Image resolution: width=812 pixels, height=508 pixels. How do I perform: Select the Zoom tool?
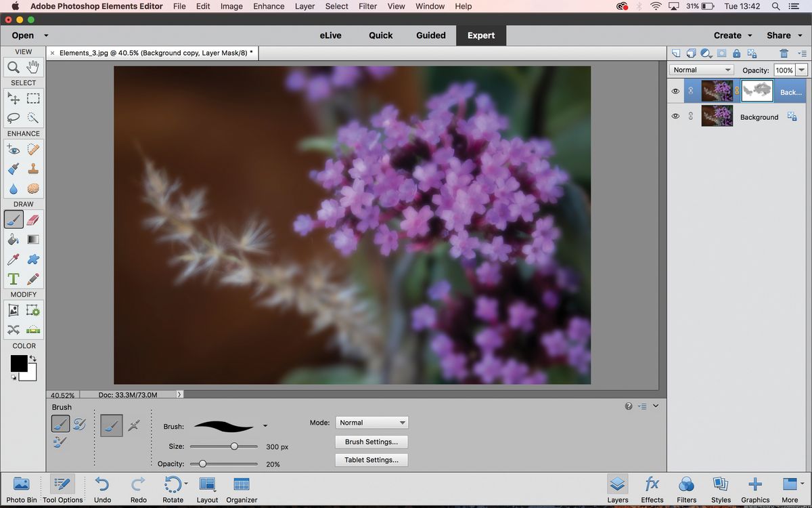[14, 67]
